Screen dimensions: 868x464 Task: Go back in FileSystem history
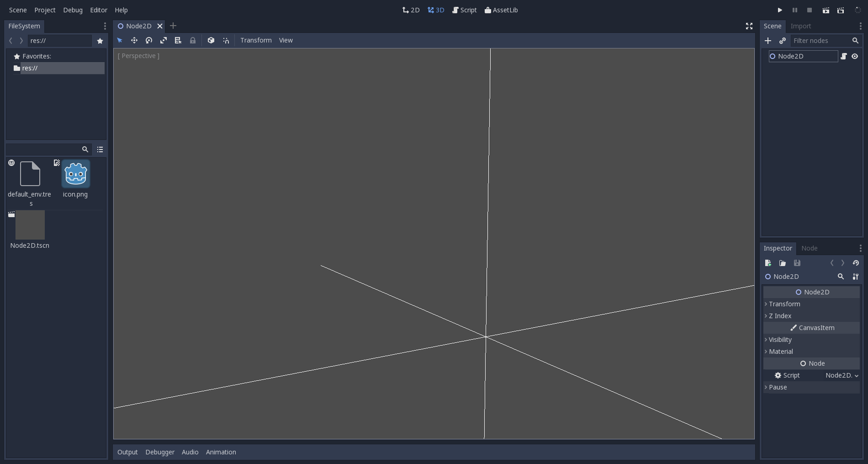point(11,41)
